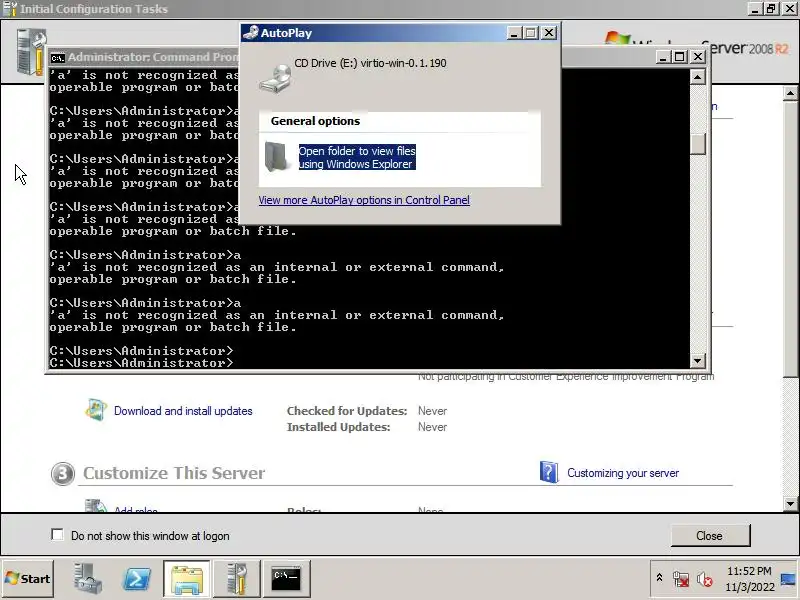Toggle Do not show this window at logon

(57, 535)
